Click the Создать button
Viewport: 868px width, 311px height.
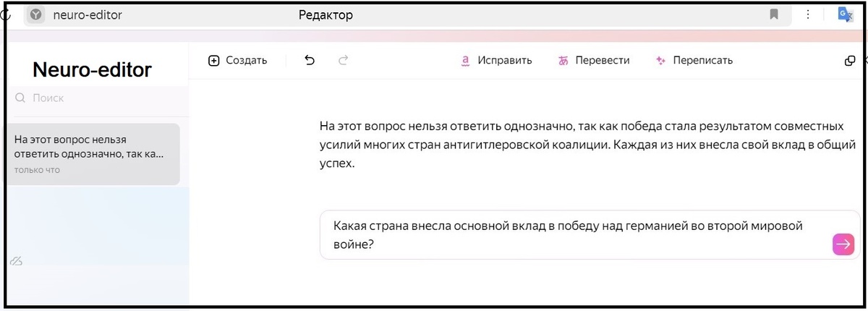pyautogui.click(x=237, y=61)
